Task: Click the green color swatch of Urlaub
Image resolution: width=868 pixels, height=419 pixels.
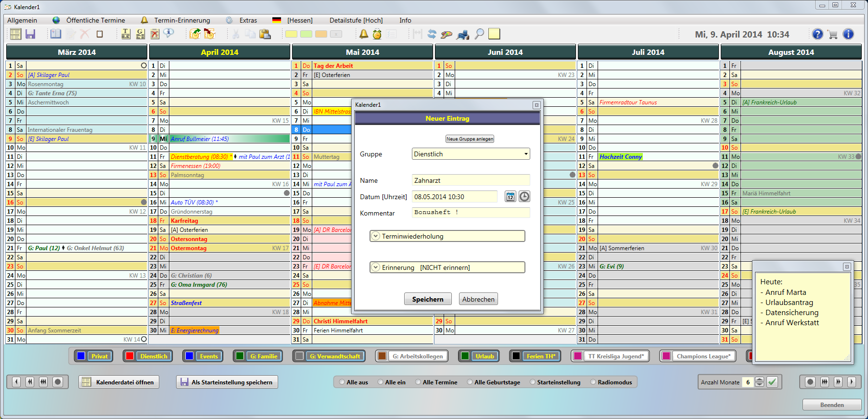Action: pyautogui.click(x=465, y=356)
